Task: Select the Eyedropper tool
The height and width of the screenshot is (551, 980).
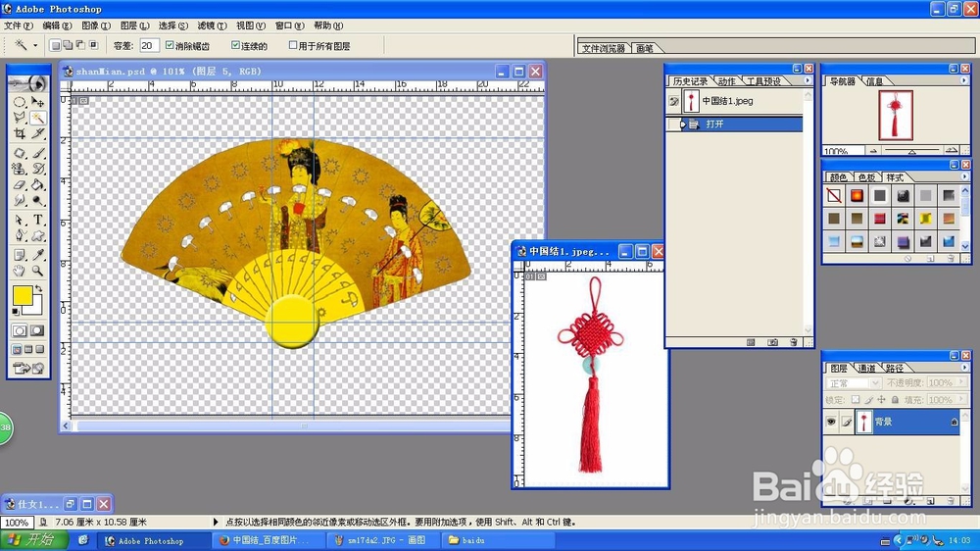Action: coord(38,255)
